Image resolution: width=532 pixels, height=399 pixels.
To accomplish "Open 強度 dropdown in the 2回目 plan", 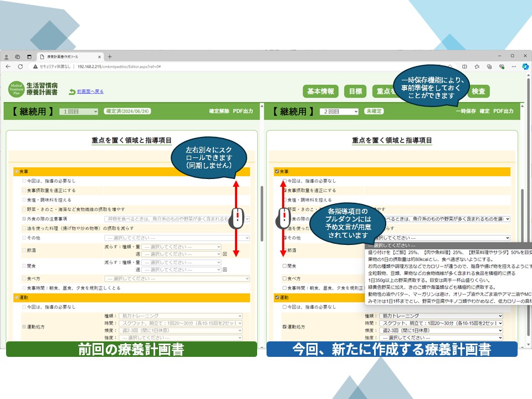I will tap(441, 338).
